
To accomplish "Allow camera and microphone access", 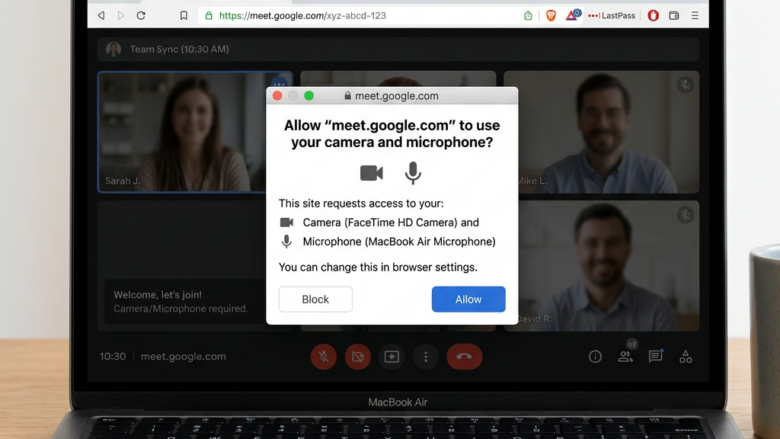I will (469, 299).
